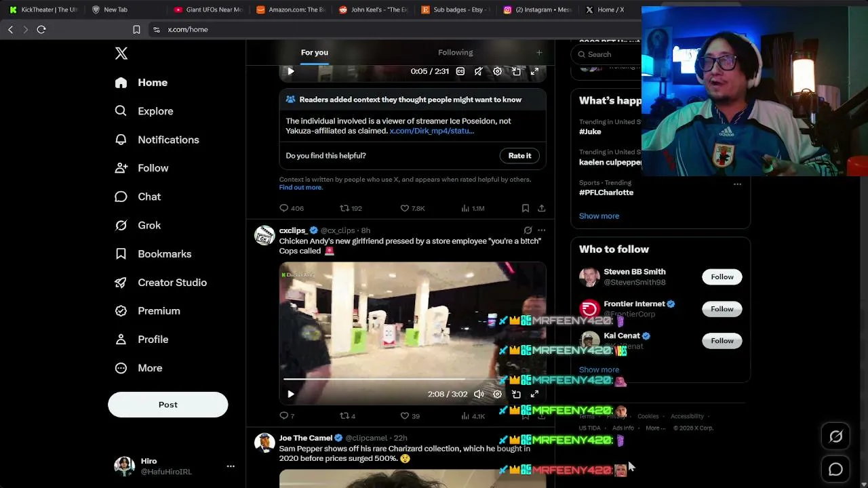Open top video settings gear
Viewport: 868px width, 488px height.
coord(497,71)
